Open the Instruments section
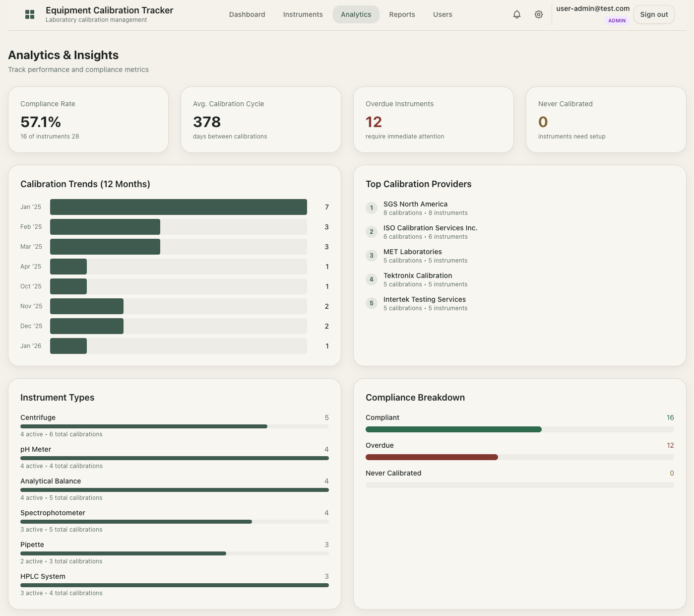The width and height of the screenshot is (694, 616). point(303,14)
